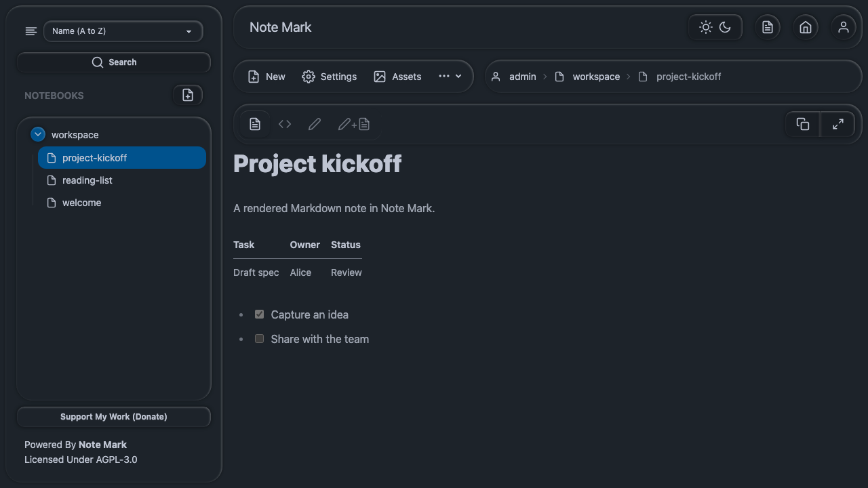Check the Share with the team checkbox
The image size is (868, 488).
point(259,339)
